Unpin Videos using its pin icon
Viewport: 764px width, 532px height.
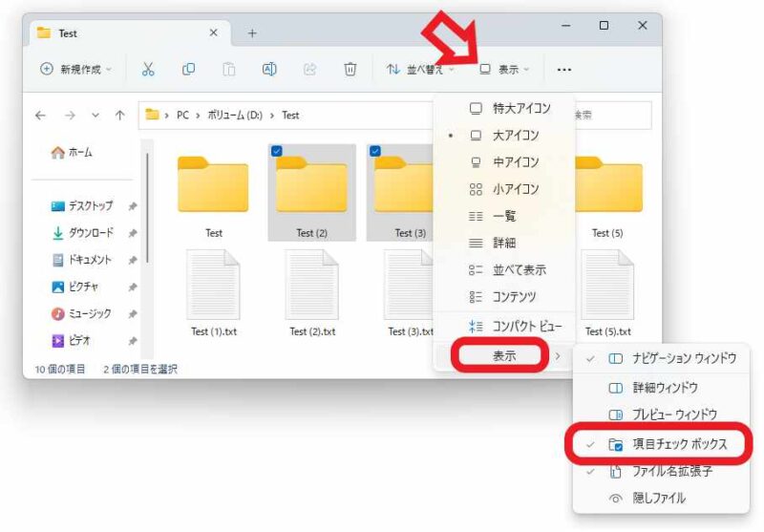[132, 341]
